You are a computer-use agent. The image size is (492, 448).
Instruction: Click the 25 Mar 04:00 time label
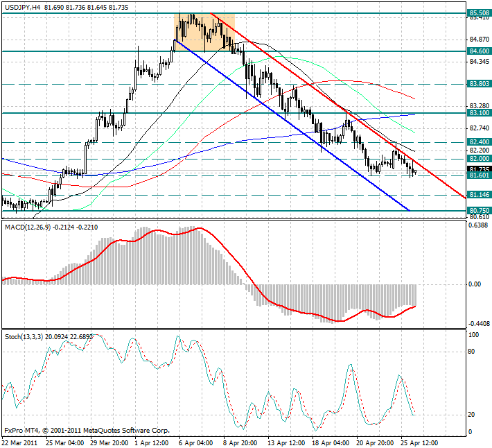tap(65, 443)
